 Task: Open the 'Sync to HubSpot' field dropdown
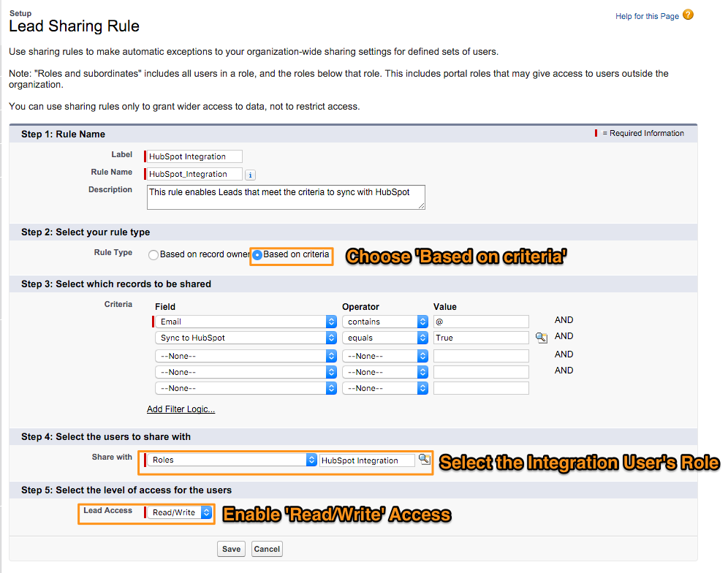coord(246,338)
